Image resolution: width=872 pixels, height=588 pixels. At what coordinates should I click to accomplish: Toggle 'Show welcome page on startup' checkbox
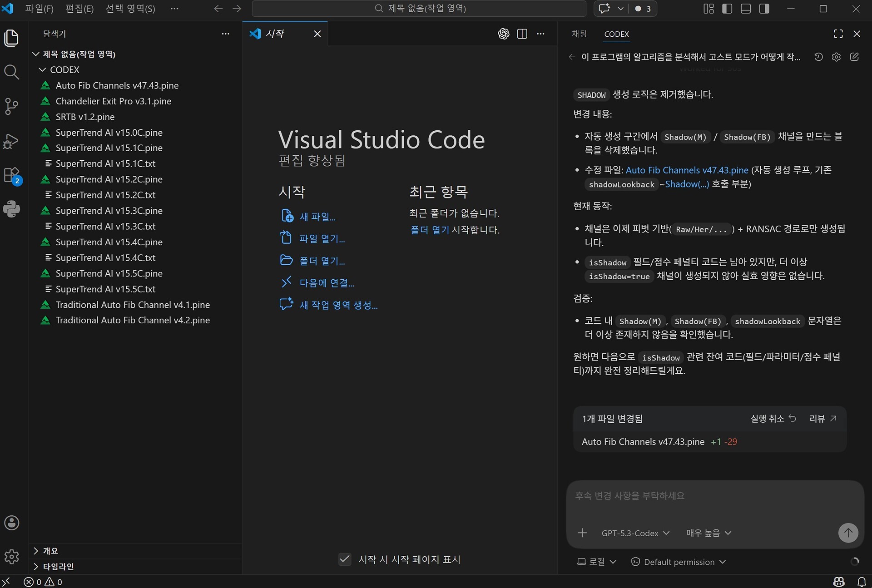pos(345,559)
